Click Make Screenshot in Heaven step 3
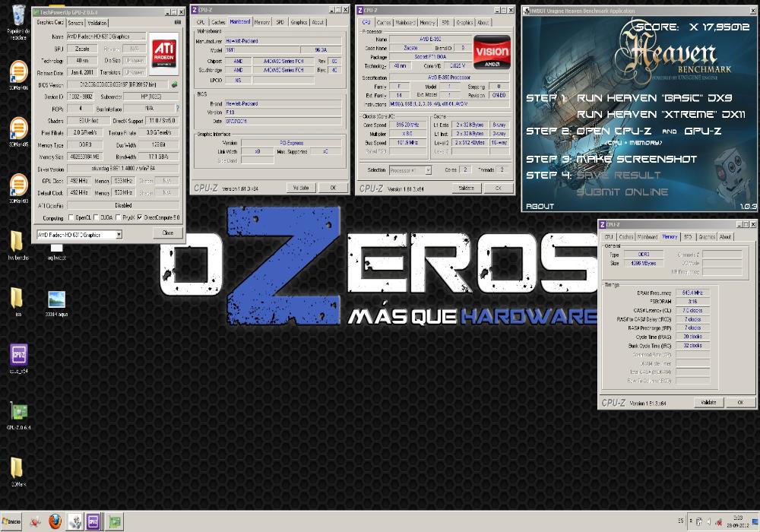This screenshot has height=532, width=760. pos(636,159)
